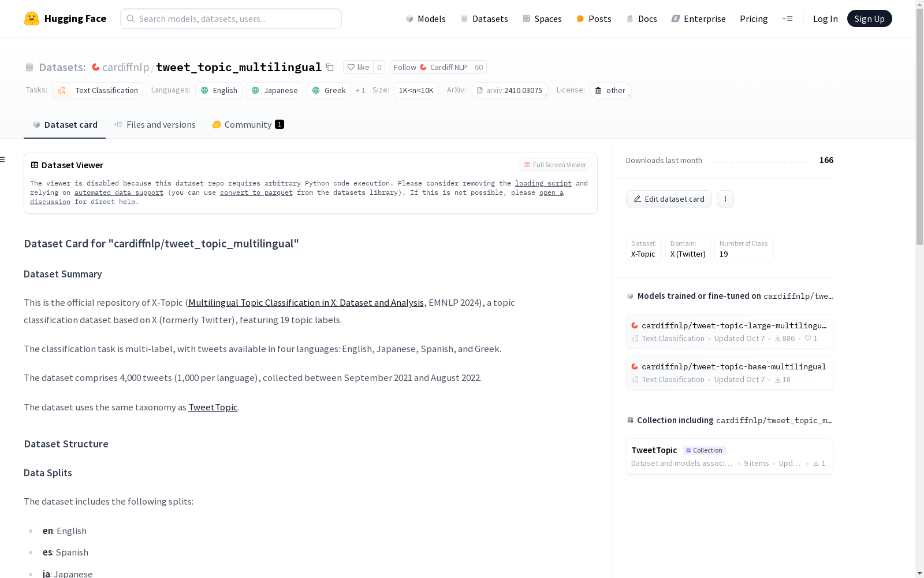Image resolution: width=924 pixels, height=578 pixels.
Task: Click the follower count 60
Action: pyautogui.click(x=479, y=67)
